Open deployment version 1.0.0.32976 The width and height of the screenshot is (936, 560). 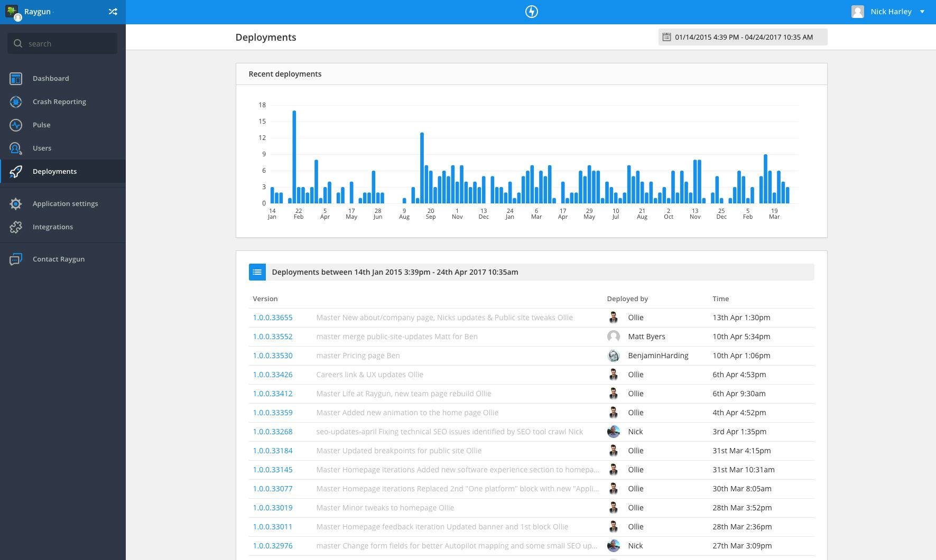(273, 546)
